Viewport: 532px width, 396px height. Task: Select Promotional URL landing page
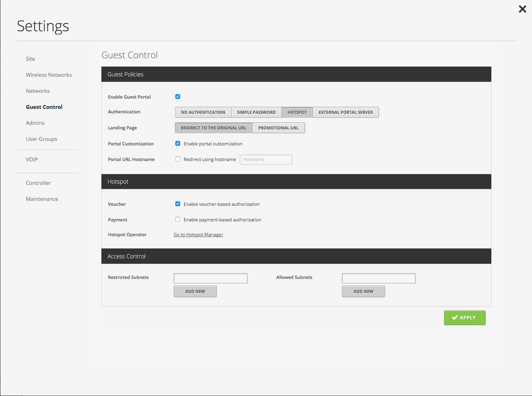(278, 128)
